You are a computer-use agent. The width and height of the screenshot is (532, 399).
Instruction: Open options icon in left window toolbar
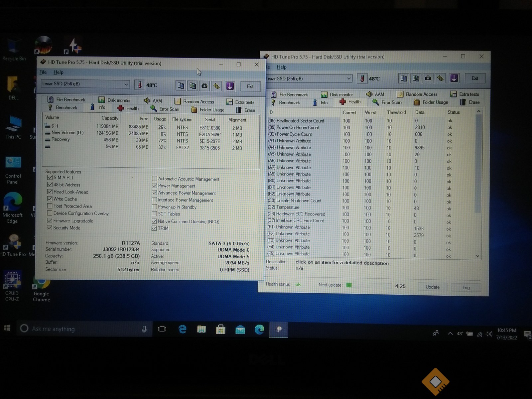click(216, 86)
